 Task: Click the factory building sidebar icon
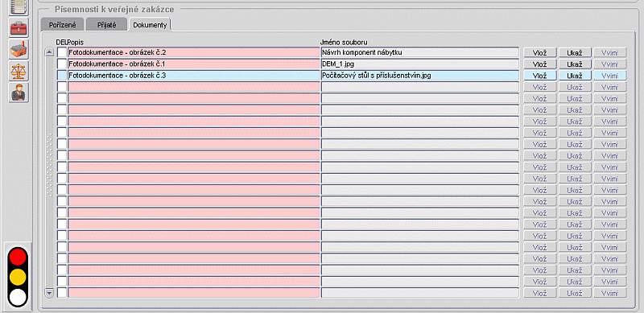coord(19,50)
